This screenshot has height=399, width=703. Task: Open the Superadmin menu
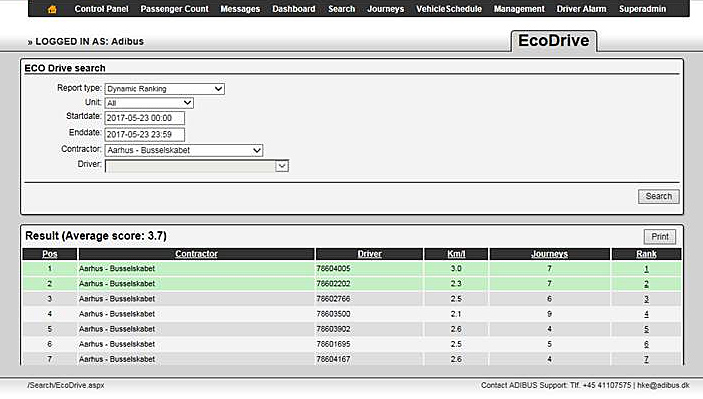coord(642,9)
